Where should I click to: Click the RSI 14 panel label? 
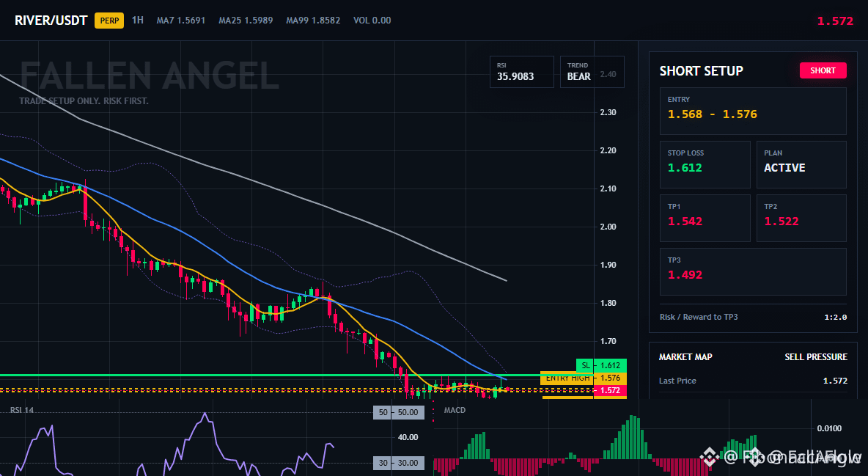point(21,410)
